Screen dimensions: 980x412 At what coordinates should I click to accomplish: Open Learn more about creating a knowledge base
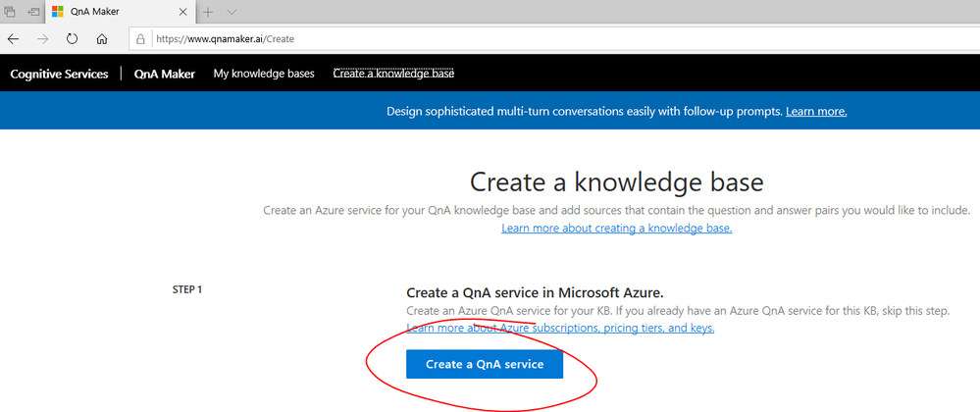[616, 229]
